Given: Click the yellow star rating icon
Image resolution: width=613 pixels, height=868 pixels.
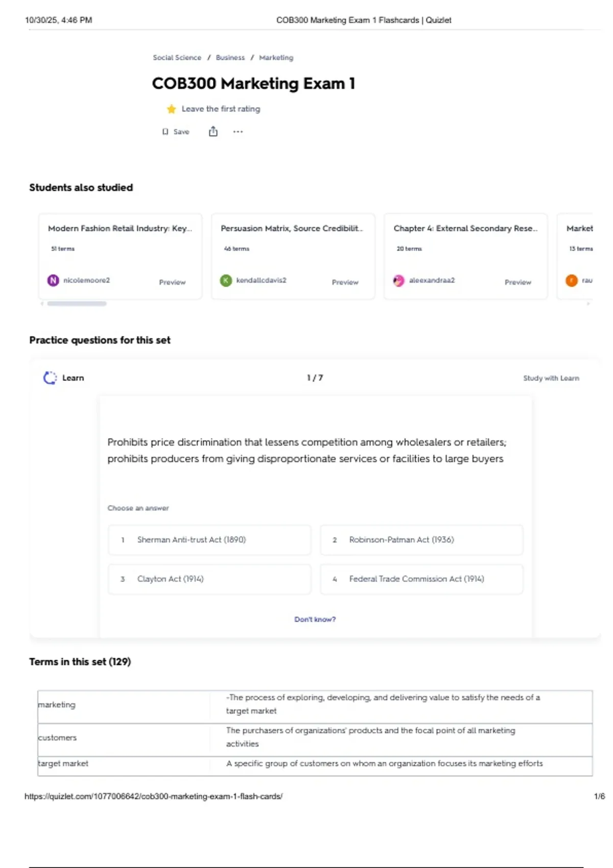Looking at the screenshot, I should point(172,109).
